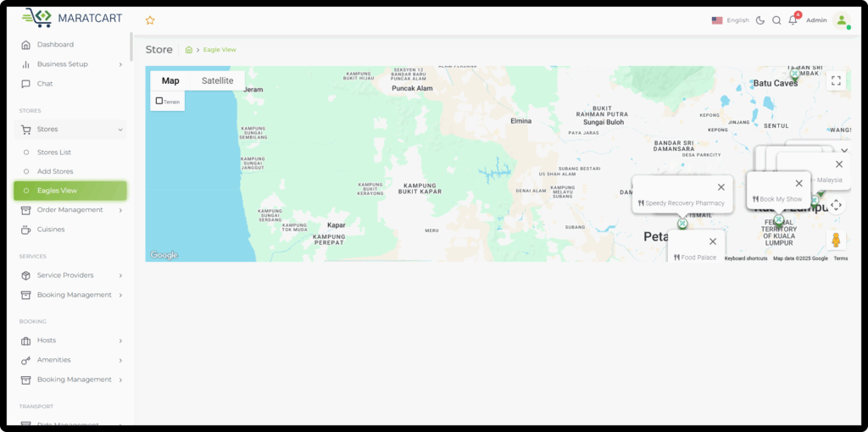
Task: Open the Cuisines sidebar item
Action: click(51, 230)
